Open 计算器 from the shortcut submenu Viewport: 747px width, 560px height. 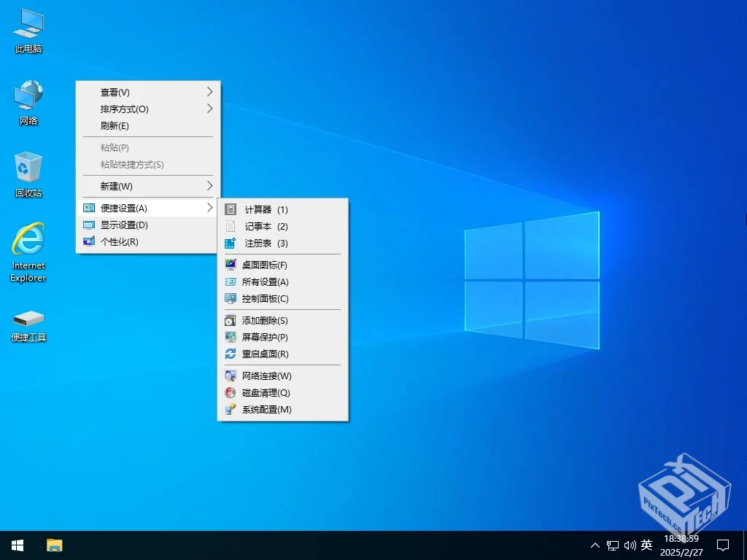coord(261,209)
